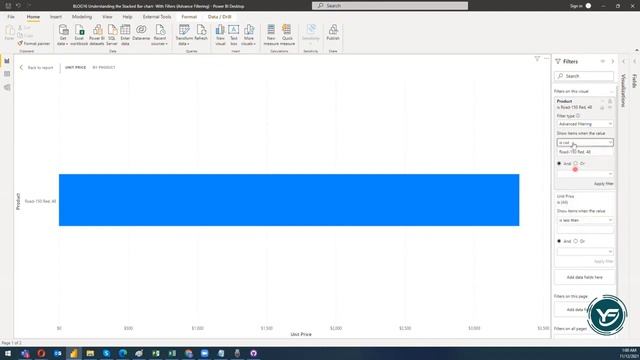640x360 pixels.
Task: Open the Dataverse connector
Action: pyautogui.click(x=141, y=33)
